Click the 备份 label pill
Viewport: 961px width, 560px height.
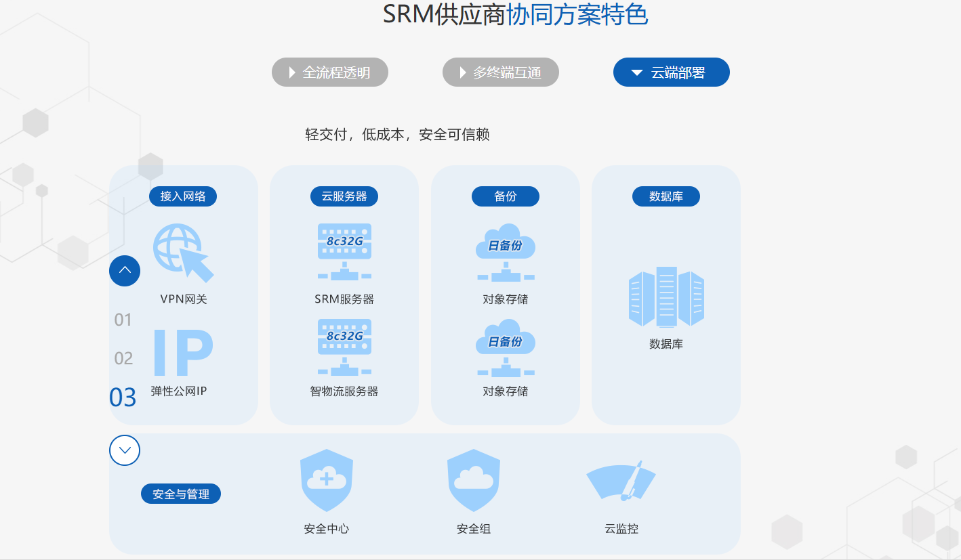pyautogui.click(x=506, y=196)
